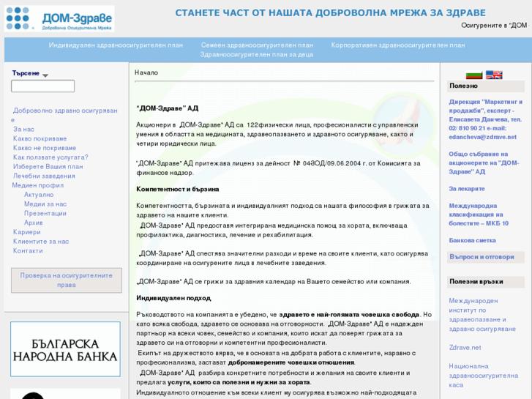Open Архив submenu item
The height and width of the screenshot is (399, 532).
coord(33,223)
